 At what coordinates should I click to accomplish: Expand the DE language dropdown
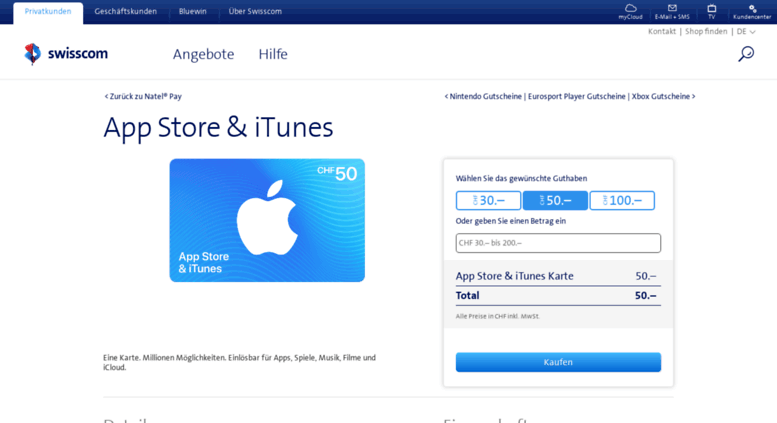(x=746, y=31)
